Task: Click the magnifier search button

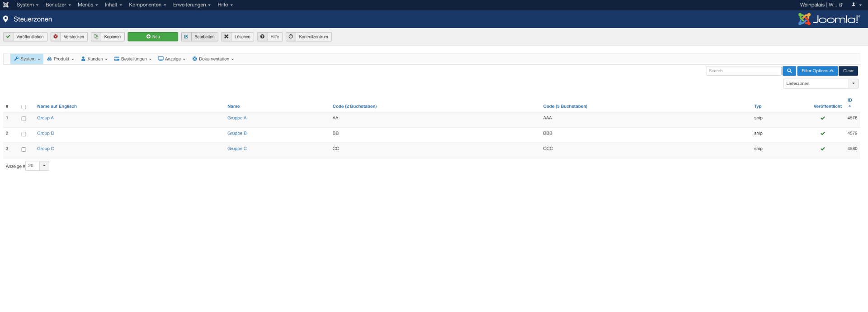Action: click(x=789, y=71)
